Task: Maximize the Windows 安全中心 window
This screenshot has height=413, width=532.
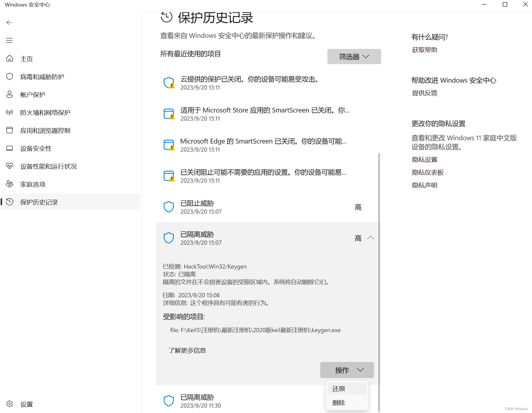Action: (505, 4)
